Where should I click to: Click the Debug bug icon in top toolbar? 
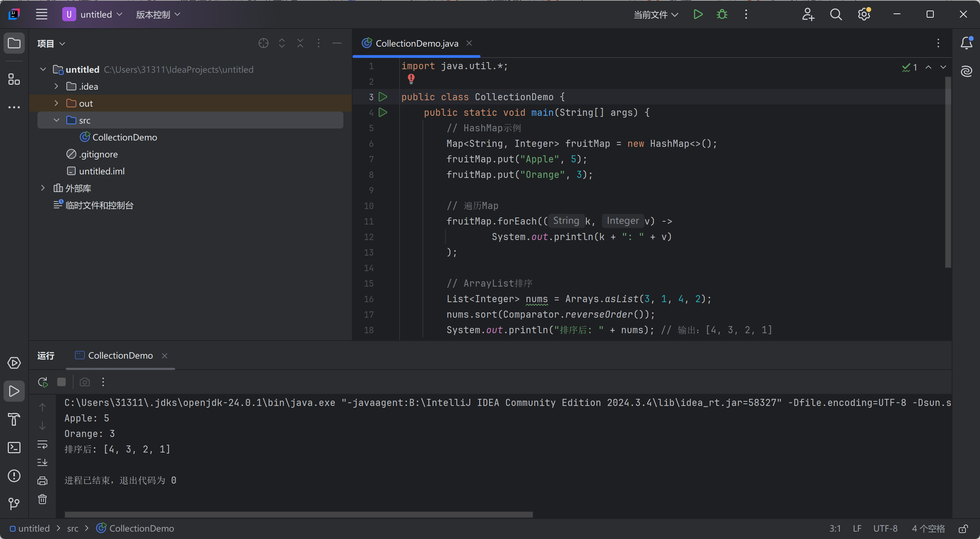click(x=722, y=14)
